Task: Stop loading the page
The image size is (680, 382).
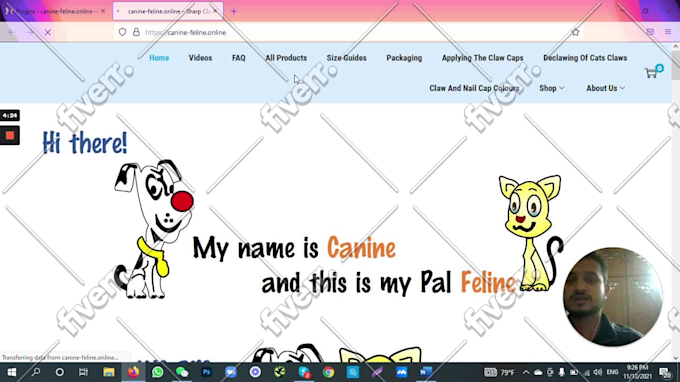Action: [x=48, y=32]
